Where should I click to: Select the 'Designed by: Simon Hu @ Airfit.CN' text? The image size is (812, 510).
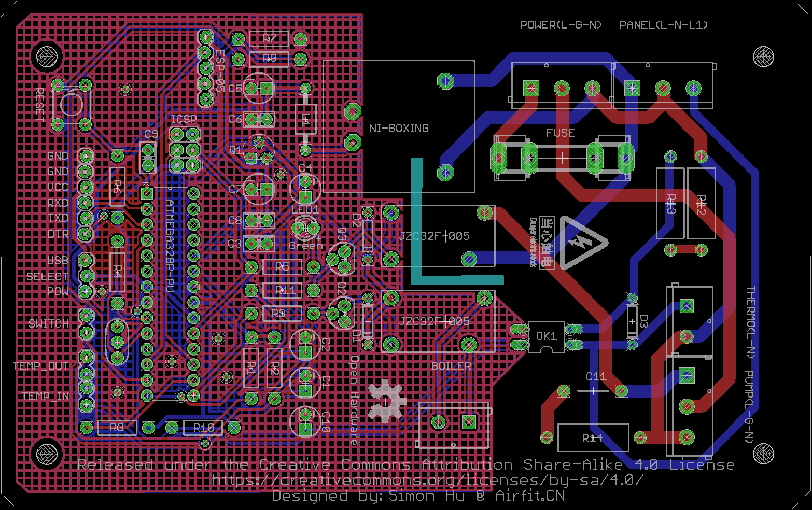(x=418, y=496)
